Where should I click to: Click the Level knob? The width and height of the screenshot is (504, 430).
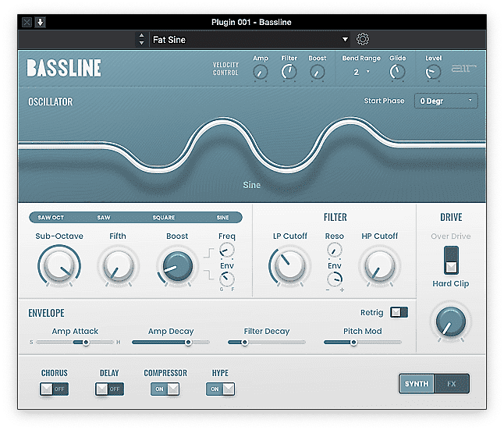pos(433,72)
